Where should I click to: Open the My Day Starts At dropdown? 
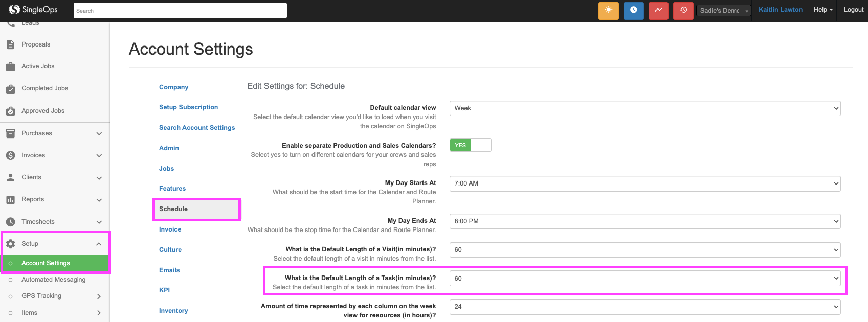click(x=644, y=183)
